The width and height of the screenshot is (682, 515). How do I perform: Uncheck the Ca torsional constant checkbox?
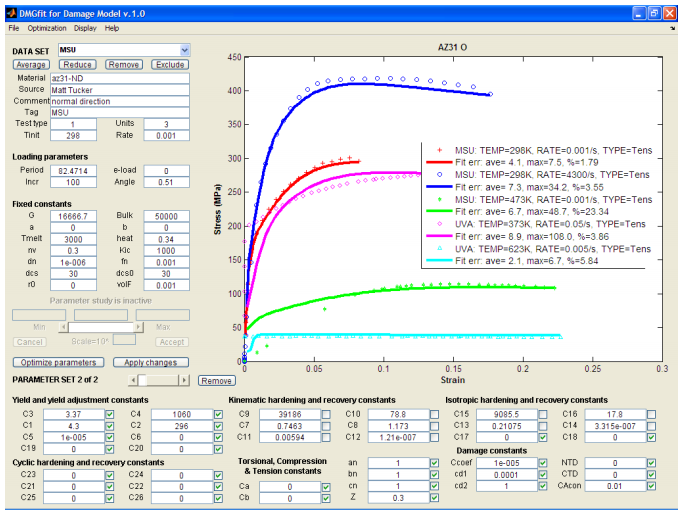326,486
